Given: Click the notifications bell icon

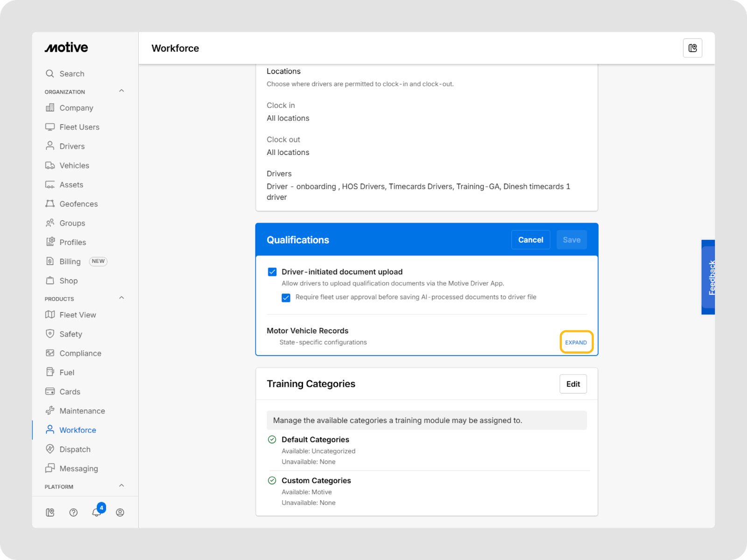Looking at the screenshot, I should pos(97,512).
